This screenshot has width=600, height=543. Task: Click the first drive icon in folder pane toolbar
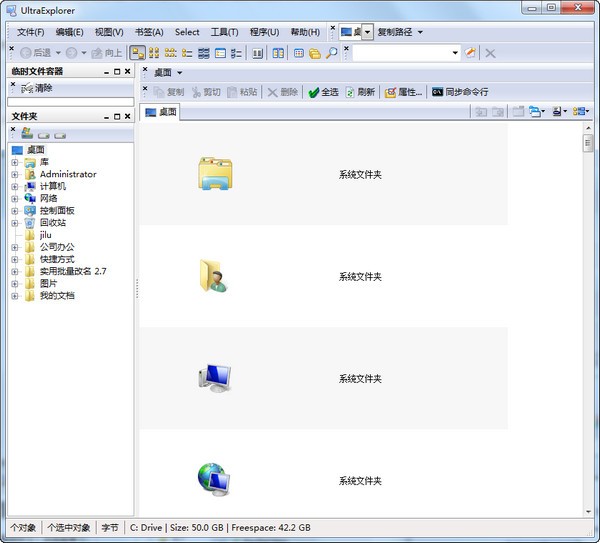coord(44,135)
